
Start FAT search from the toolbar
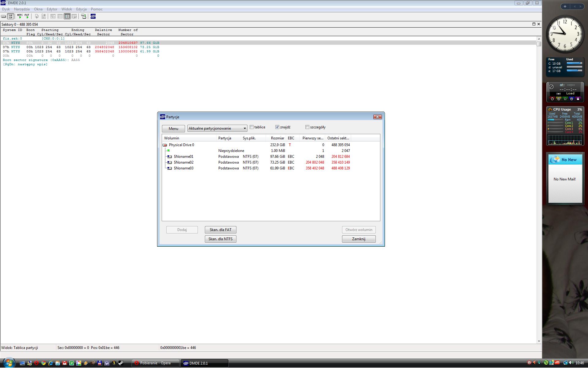pos(27,16)
